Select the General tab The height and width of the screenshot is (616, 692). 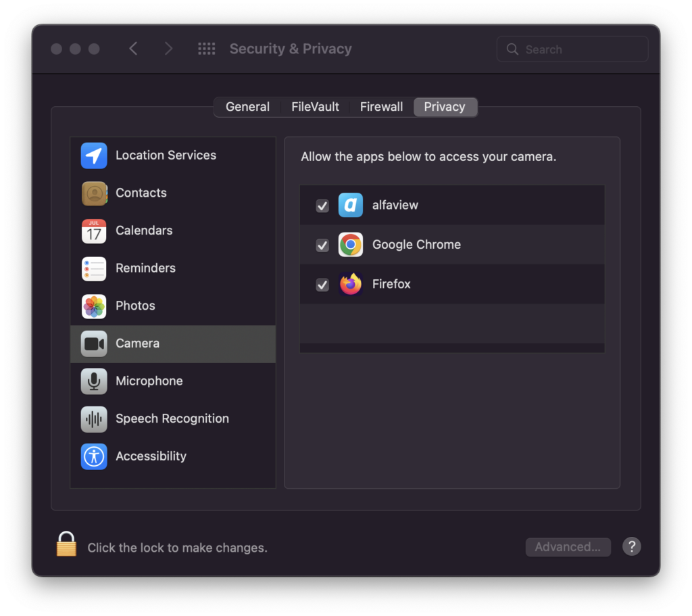247,106
